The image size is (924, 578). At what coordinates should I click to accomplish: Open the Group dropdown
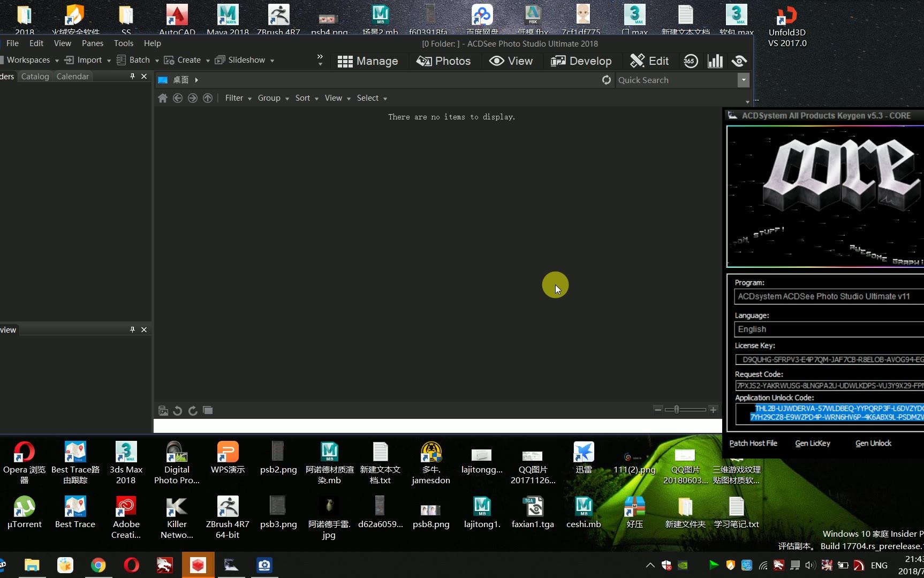click(273, 98)
